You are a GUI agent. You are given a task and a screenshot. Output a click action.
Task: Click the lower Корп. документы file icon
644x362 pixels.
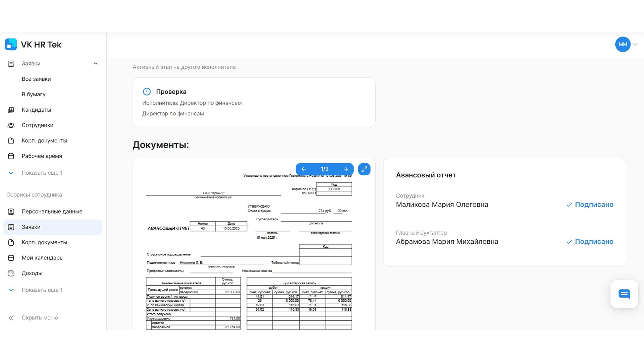point(11,242)
